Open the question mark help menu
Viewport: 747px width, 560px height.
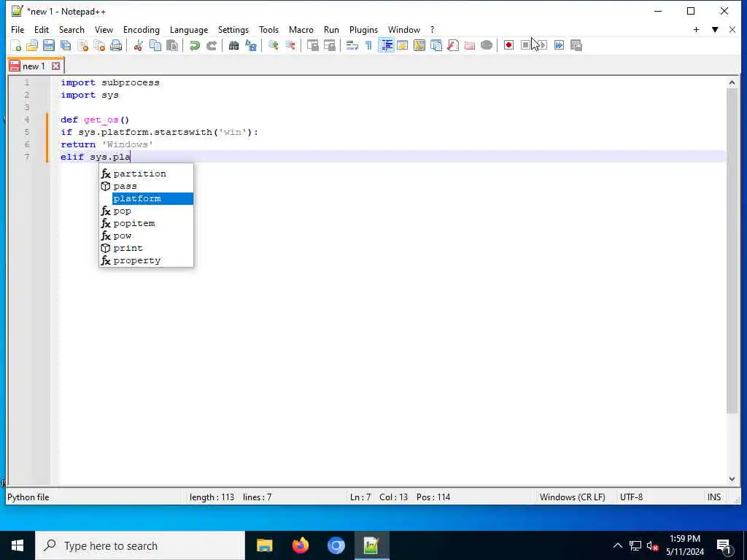pos(432,29)
